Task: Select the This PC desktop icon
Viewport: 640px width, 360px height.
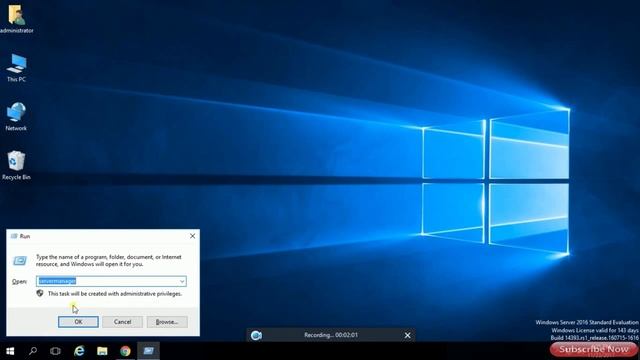Action: (16, 68)
